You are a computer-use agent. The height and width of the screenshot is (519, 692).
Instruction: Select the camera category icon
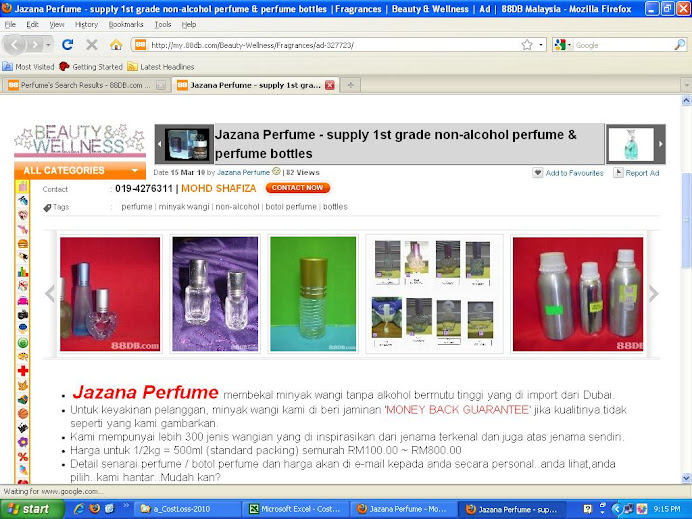[23, 314]
